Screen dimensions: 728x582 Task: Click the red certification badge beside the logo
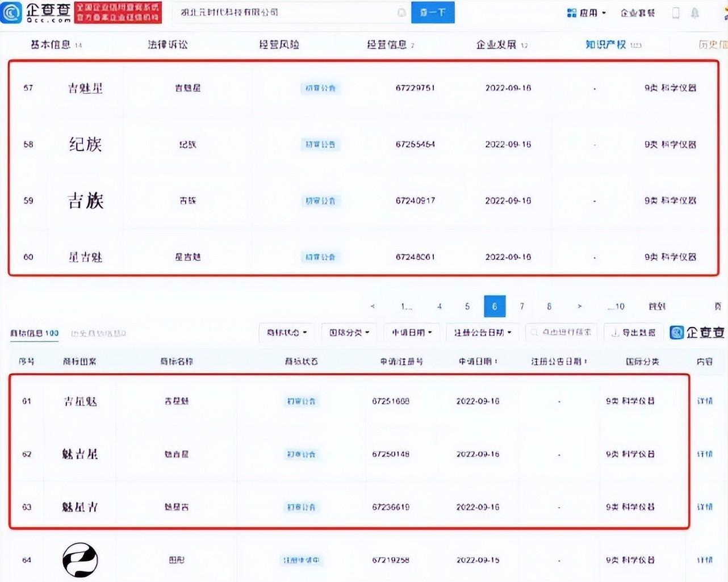(118, 12)
